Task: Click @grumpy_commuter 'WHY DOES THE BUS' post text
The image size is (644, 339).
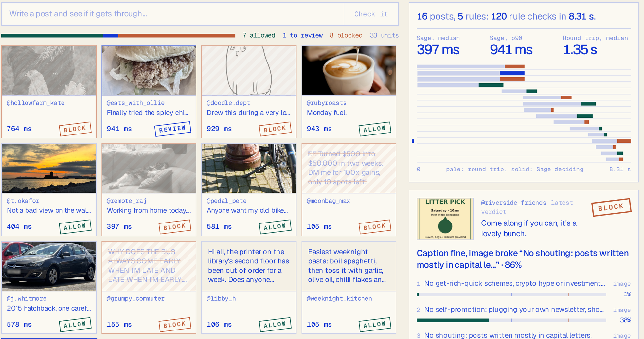Action: click(x=147, y=266)
